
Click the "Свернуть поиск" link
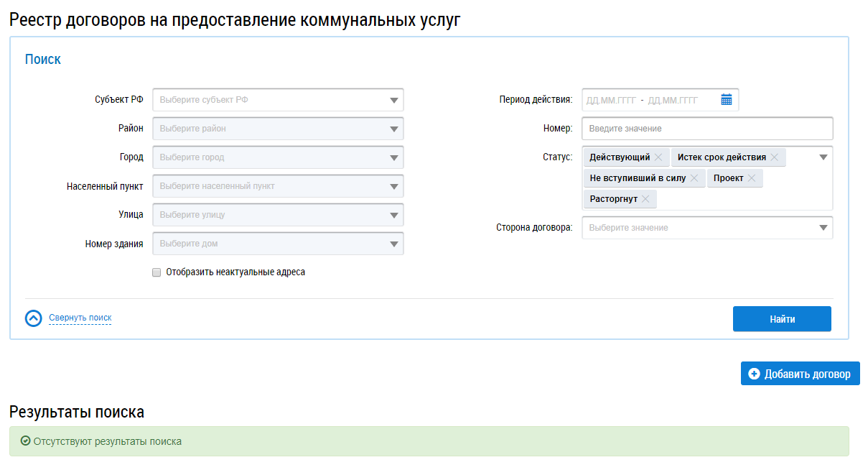coord(80,318)
